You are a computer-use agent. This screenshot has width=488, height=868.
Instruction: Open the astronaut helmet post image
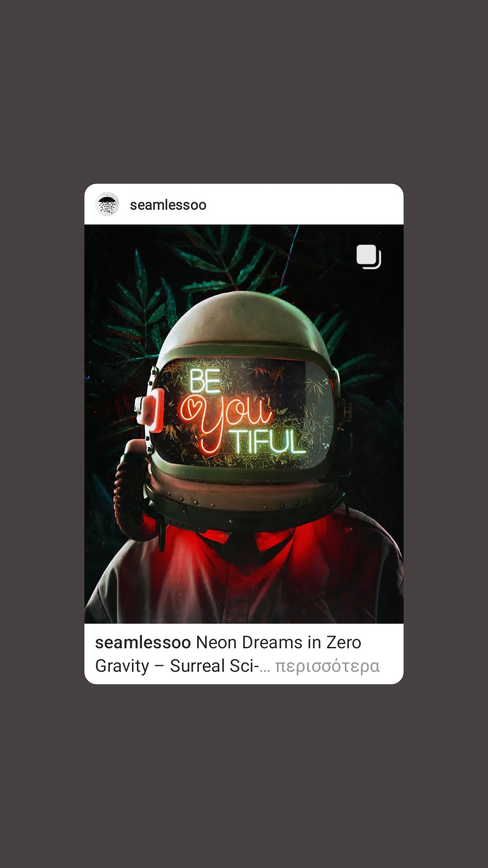pyautogui.click(x=244, y=424)
